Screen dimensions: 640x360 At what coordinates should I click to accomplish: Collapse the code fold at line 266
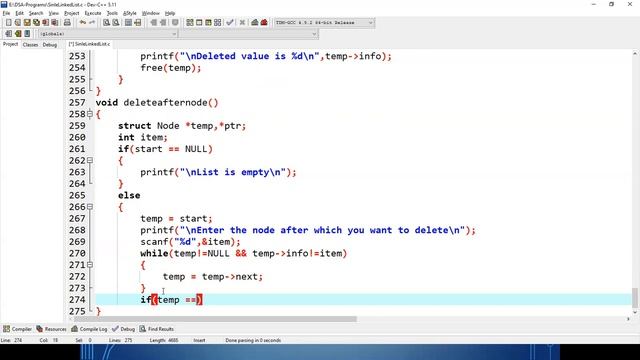click(x=90, y=207)
